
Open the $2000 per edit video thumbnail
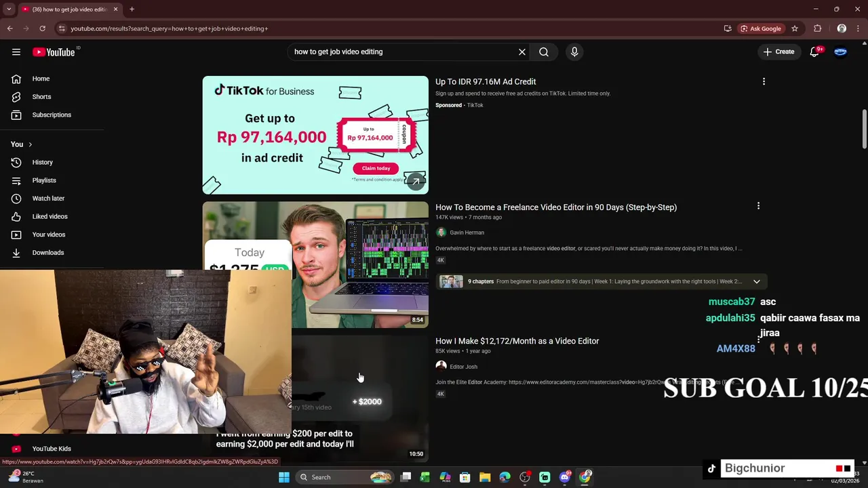coord(360,399)
